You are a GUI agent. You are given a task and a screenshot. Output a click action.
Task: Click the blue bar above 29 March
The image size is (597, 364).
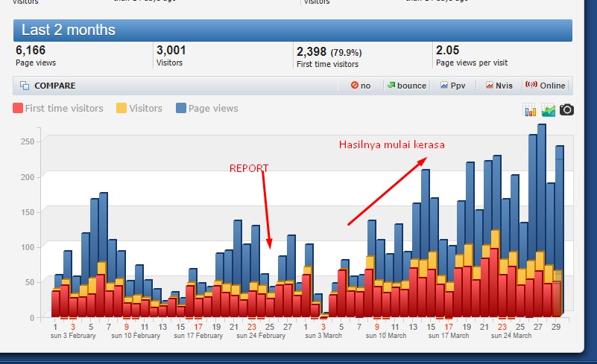[x=559, y=207]
